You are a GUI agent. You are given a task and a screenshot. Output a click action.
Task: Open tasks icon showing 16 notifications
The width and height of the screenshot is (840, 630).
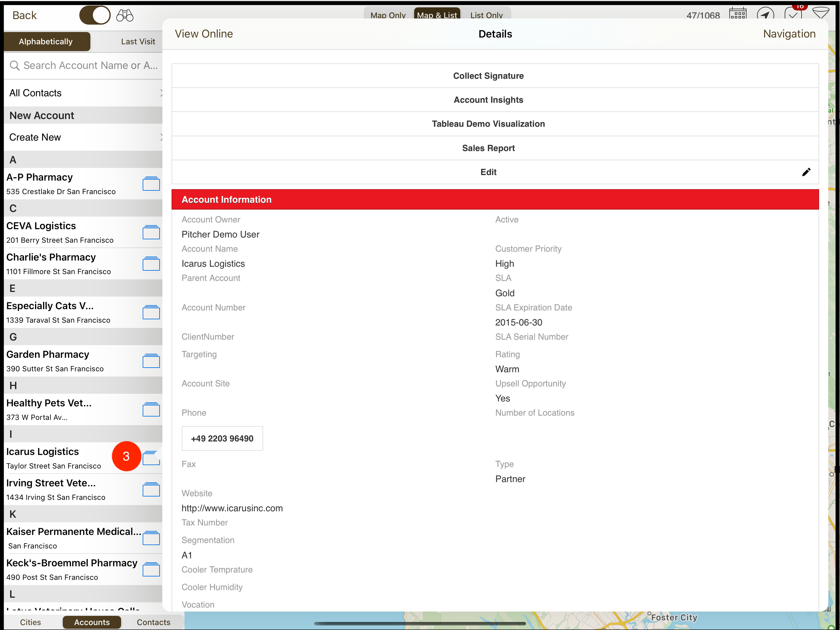click(793, 14)
